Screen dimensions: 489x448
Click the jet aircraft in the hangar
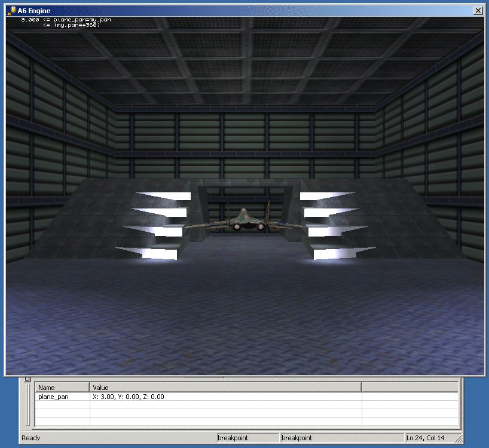point(243,220)
